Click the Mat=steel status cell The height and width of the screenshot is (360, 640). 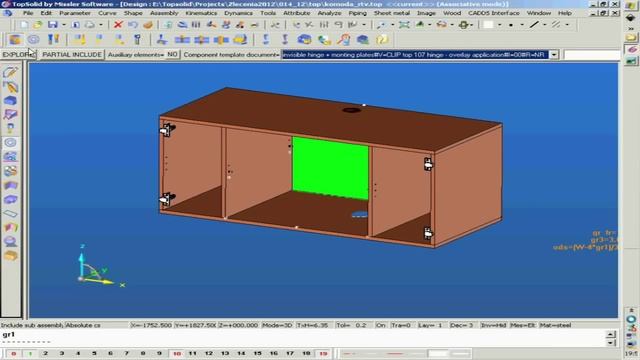coord(555,325)
